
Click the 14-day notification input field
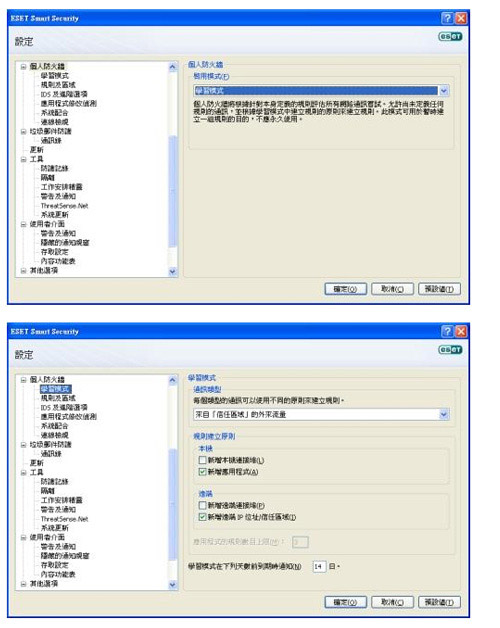[x=319, y=566]
